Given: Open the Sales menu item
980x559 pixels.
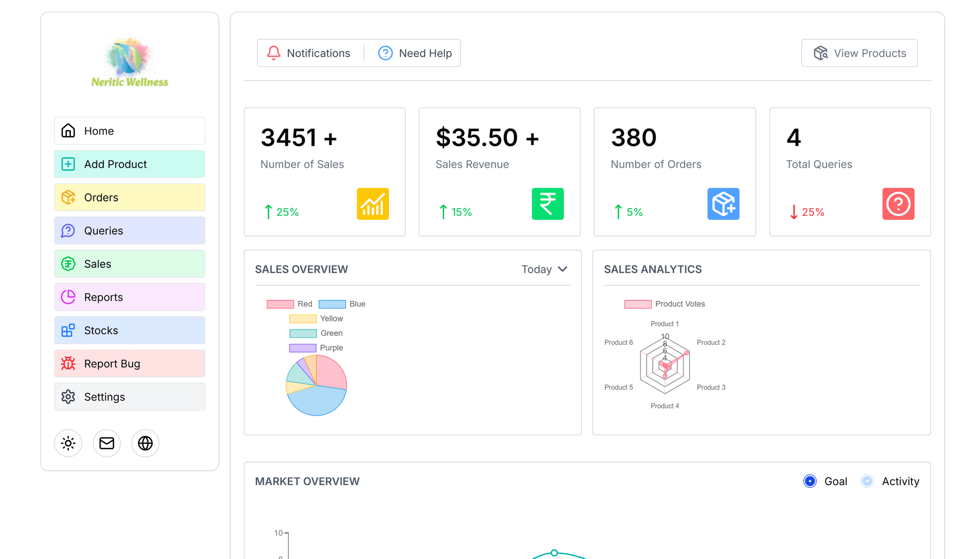Looking at the screenshot, I should (x=130, y=264).
